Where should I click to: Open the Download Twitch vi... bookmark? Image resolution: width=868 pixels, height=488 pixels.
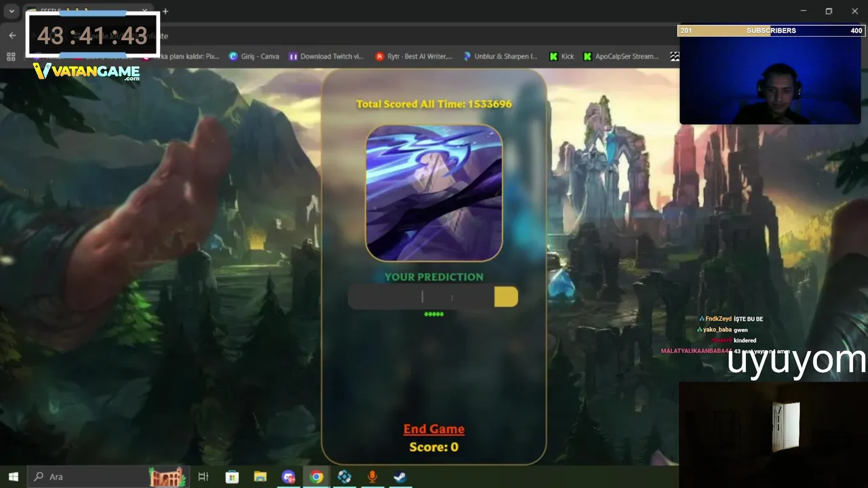[x=326, y=56]
